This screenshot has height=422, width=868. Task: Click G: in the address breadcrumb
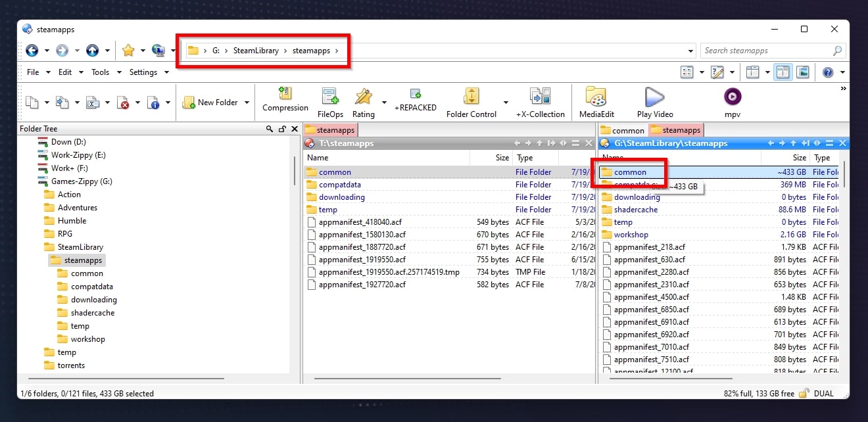[216, 51]
